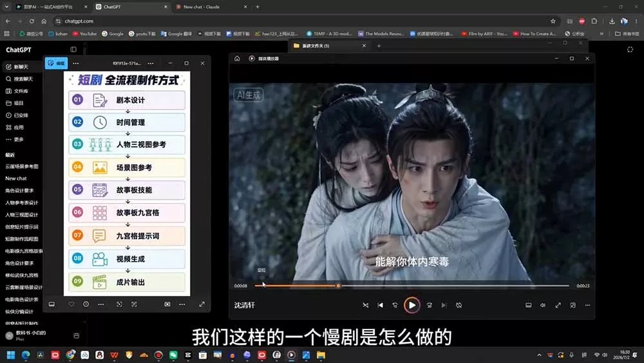Viewport: 644px width, 363px height.
Task: Click the Edit button in photo viewer
Action: [56, 63]
